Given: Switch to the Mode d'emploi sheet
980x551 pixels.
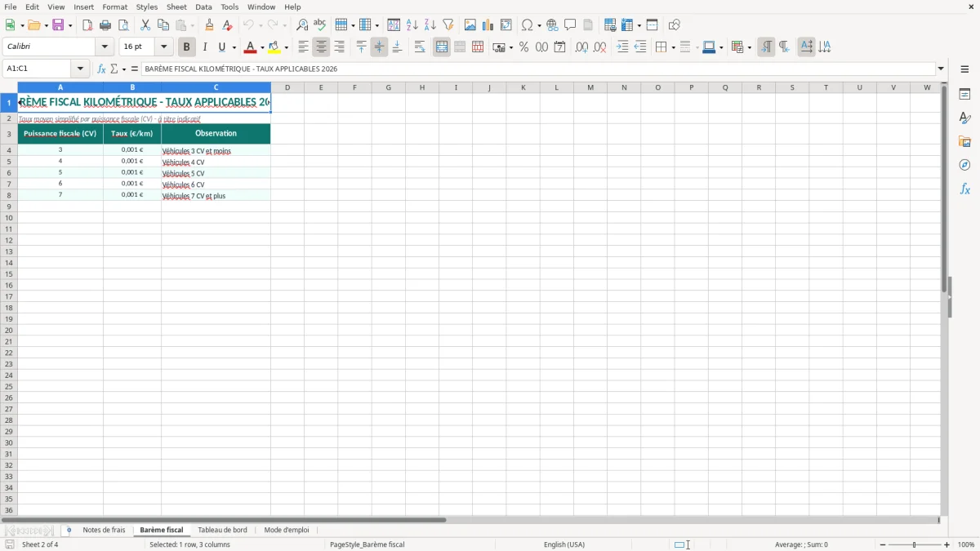Looking at the screenshot, I should [x=287, y=531].
